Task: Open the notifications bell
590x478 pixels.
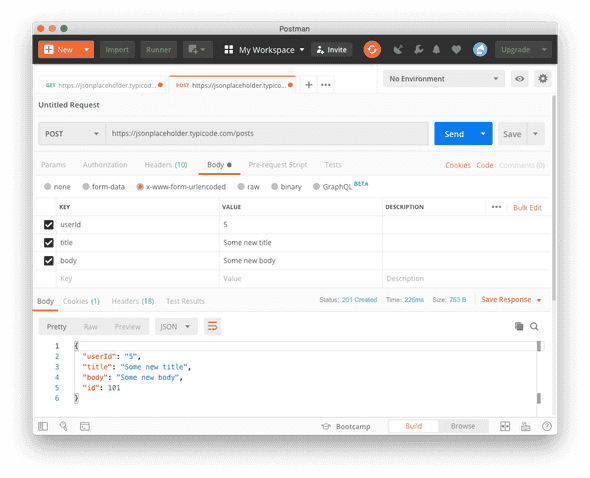Action: pos(436,49)
